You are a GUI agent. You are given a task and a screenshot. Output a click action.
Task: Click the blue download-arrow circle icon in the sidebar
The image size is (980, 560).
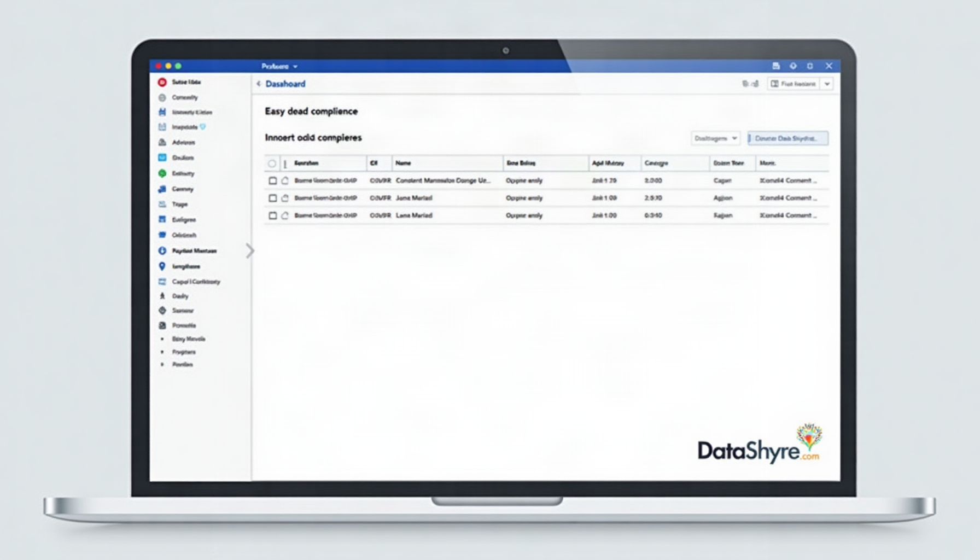click(x=162, y=250)
